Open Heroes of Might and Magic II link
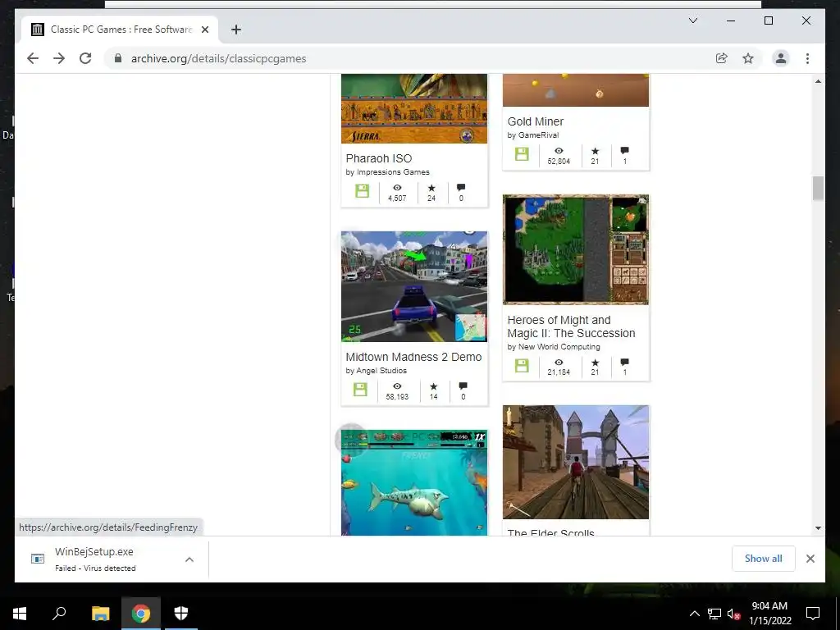This screenshot has width=840, height=630. (x=571, y=326)
